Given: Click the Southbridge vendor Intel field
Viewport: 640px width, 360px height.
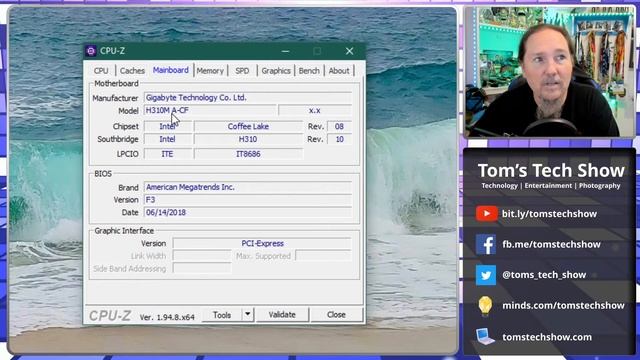Looking at the screenshot, I should click(167, 139).
